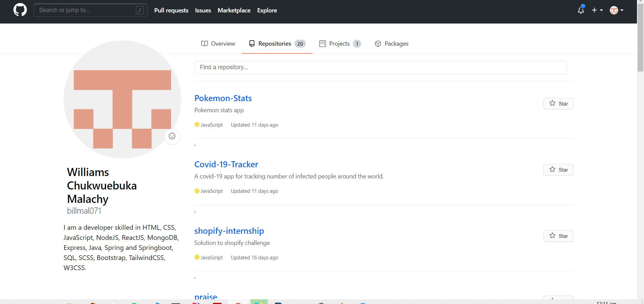Switch to the Overview tab

coord(218,44)
